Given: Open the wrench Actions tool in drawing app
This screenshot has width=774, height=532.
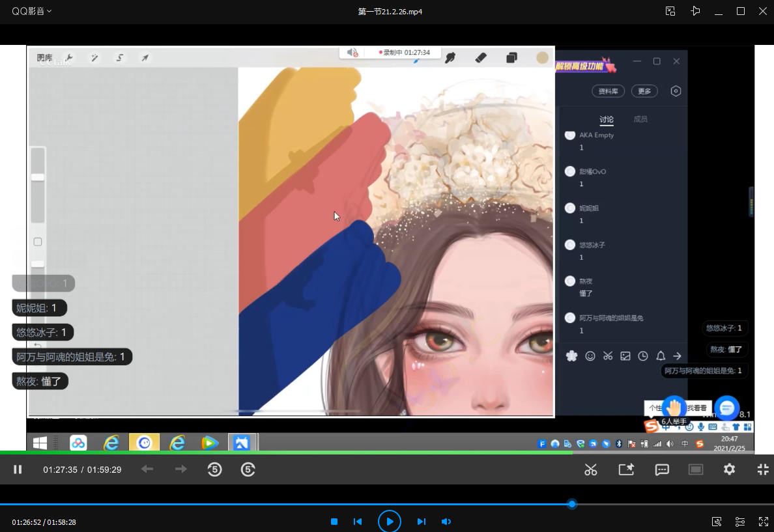Looking at the screenshot, I should point(69,58).
